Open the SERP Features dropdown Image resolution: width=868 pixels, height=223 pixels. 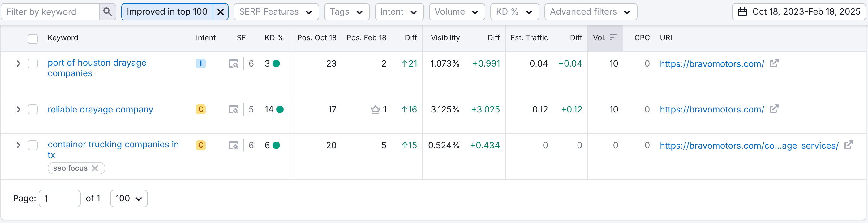pos(276,12)
